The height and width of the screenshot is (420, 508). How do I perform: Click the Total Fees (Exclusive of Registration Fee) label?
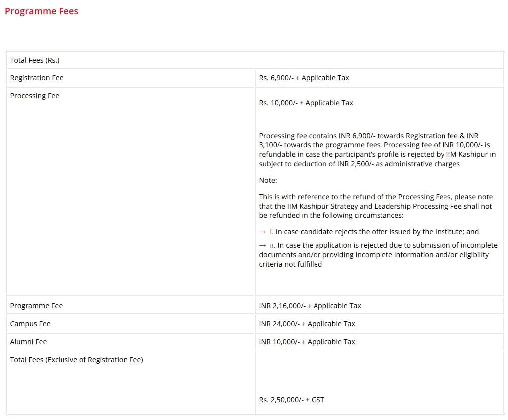click(76, 360)
